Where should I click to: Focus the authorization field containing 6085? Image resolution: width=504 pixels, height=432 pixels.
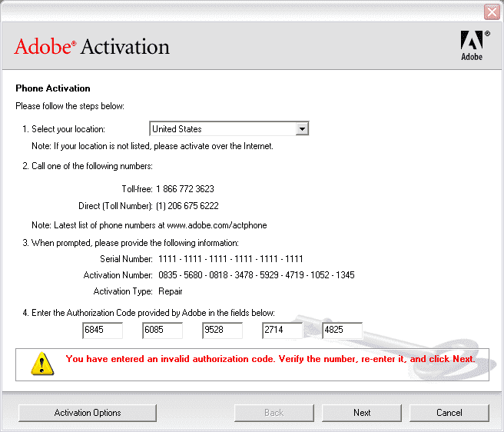pos(162,331)
